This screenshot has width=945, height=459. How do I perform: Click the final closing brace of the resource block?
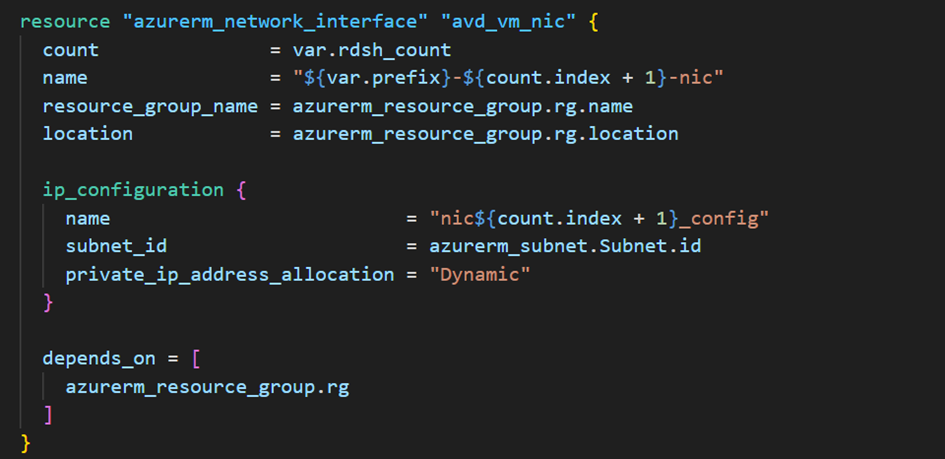click(x=26, y=441)
